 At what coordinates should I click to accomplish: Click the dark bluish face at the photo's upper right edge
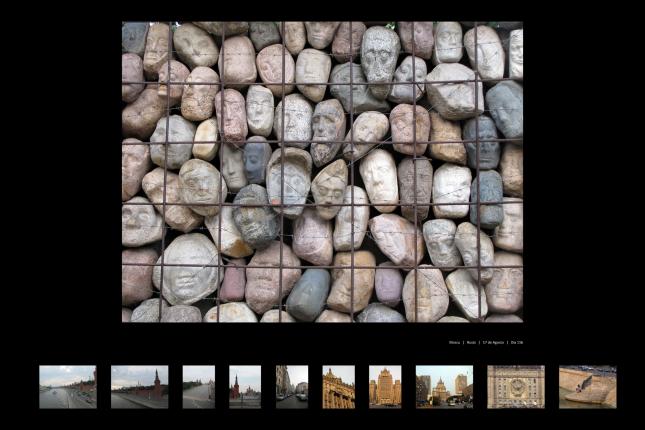point(504,107)
